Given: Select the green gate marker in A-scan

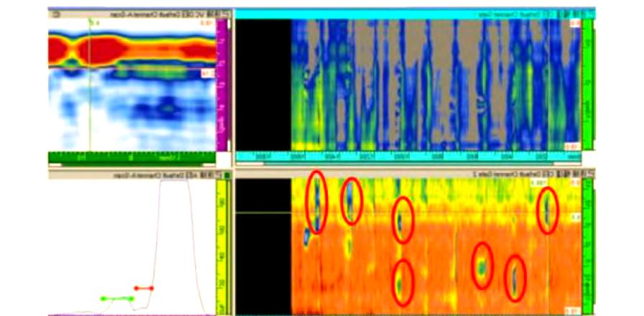Looking at the screenshot, I should tap(117, 298).
